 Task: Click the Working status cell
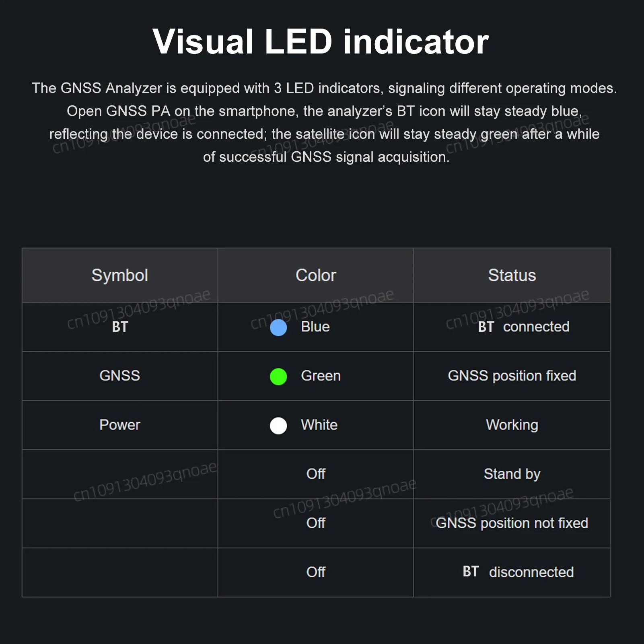tap(512, 425)
